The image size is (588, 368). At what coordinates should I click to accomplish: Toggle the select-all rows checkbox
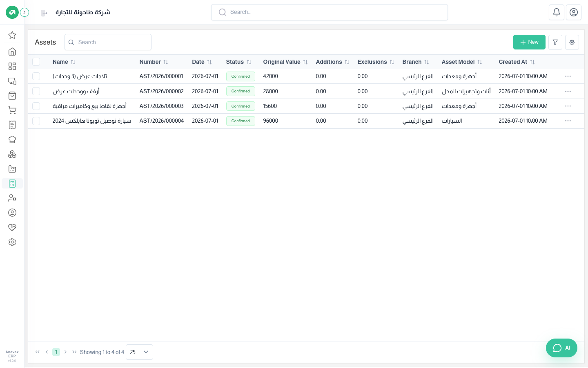tap(36, 62)
